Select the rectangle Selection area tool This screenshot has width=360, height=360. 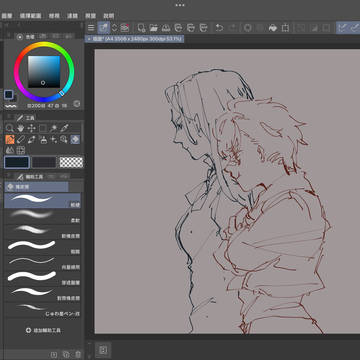pyautogui.click(x=43, y=128)
